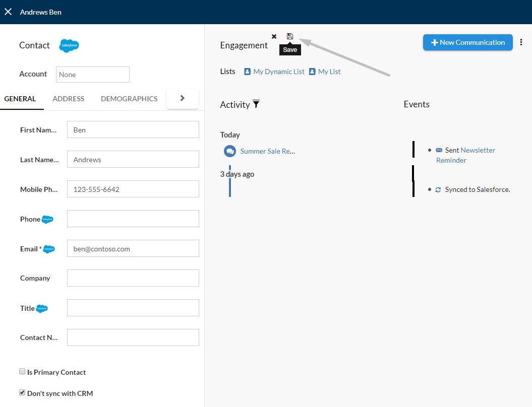Image resolution: width=532 pixels, height=407 pixels.
Task: Switch to the GENERAL tab
Action: pyautogui.click(x=20, y=99)
